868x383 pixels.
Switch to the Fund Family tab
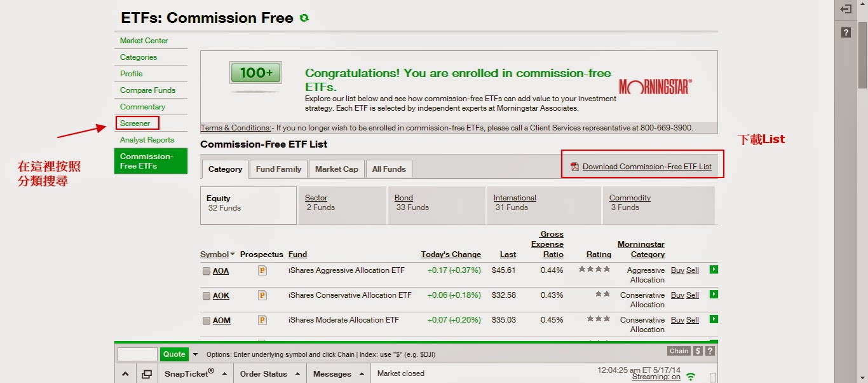pos(278,169)
